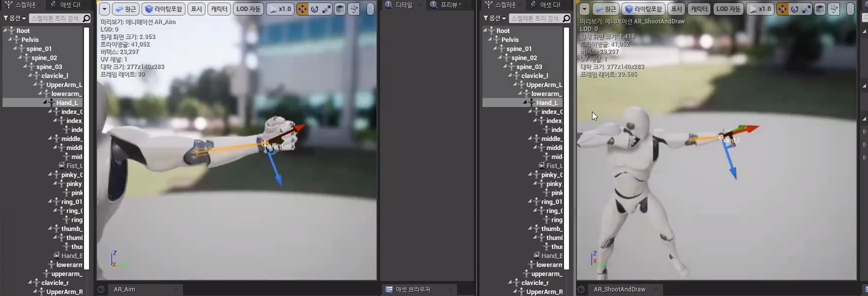Viewport: 868px width, 296px height.
Task: Collapse Root node in AR_Aim skeleton tree
Action: 5,30
